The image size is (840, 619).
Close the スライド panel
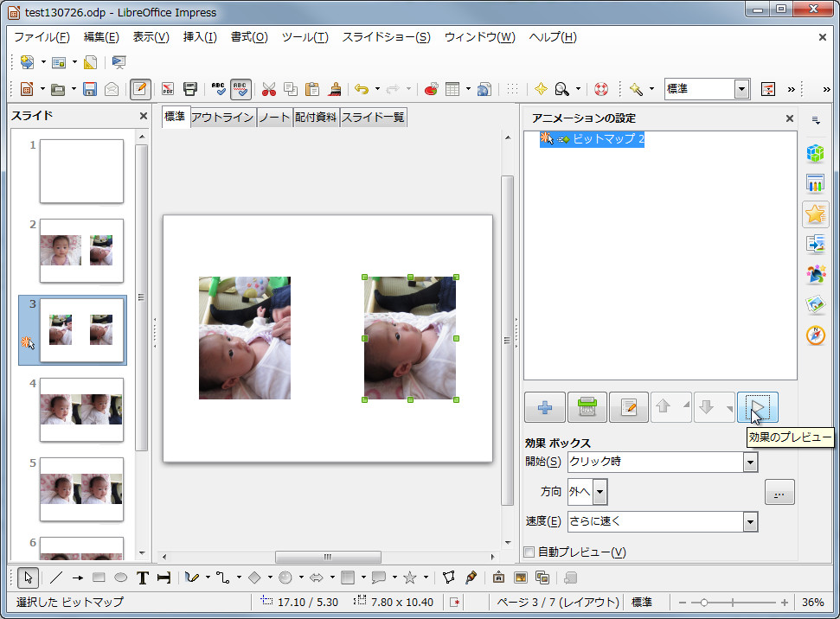point(143,116)
